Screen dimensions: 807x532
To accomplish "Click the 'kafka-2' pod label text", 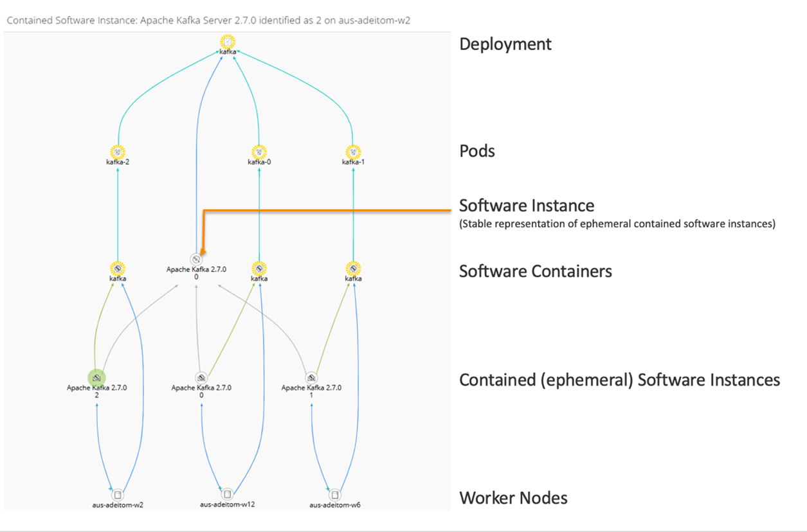I will 118,163.
